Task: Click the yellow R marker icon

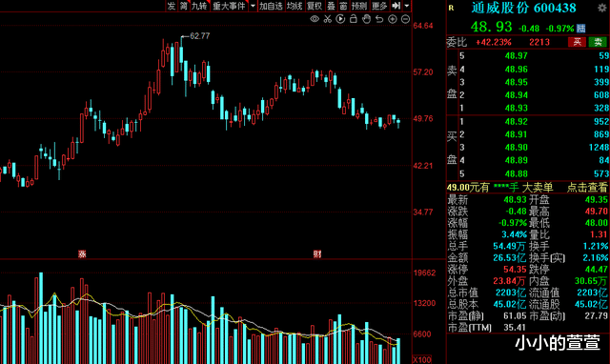Action: point(451,8)
